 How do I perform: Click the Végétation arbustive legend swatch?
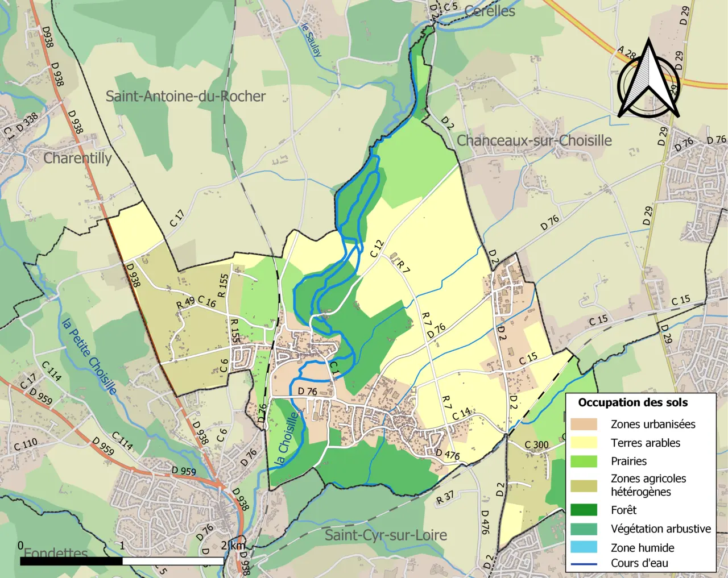584,529
